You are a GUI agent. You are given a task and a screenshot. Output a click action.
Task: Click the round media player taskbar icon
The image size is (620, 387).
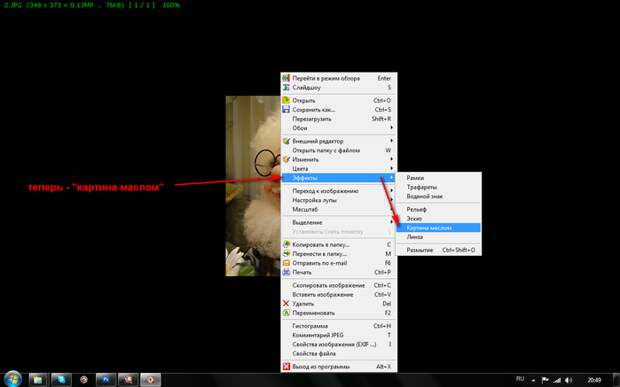[83, 379]
